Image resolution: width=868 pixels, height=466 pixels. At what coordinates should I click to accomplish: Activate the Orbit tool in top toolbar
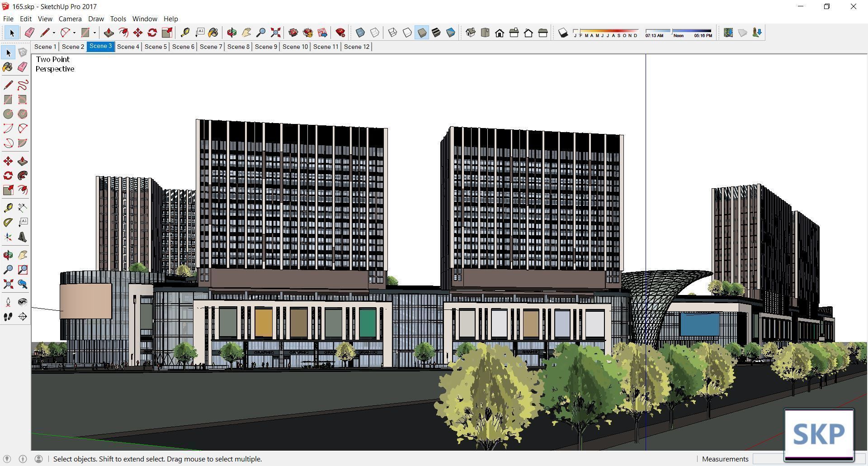(x=232, y=33)
